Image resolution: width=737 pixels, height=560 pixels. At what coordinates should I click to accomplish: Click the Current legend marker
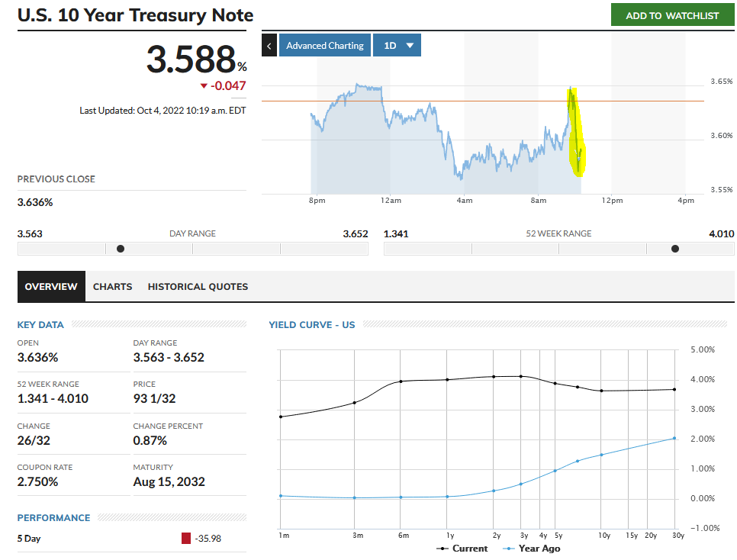[x=443, y=549]
